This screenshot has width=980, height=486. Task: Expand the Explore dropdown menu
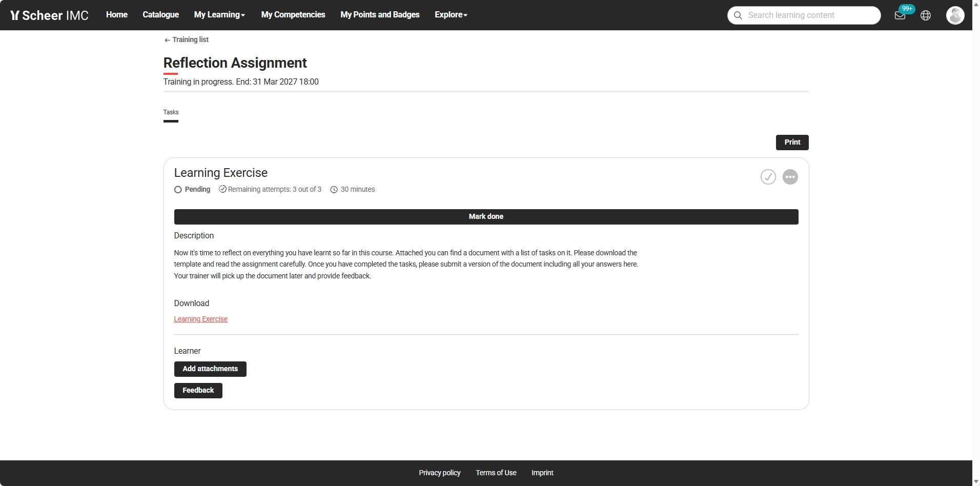click(x=451, y=15)
